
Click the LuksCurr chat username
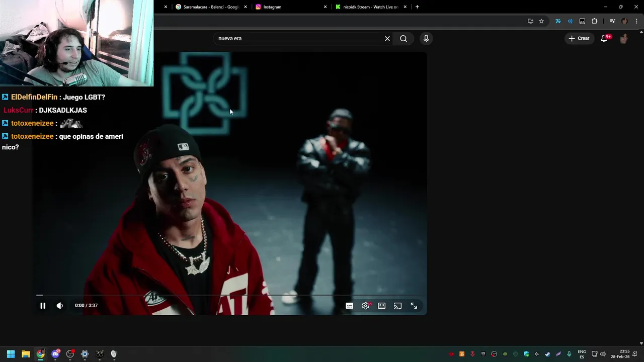(19, 110)
